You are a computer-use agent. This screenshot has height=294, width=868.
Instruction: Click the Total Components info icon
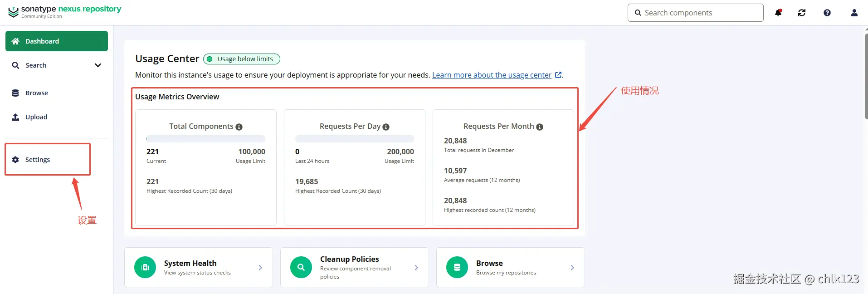[239, 127]
